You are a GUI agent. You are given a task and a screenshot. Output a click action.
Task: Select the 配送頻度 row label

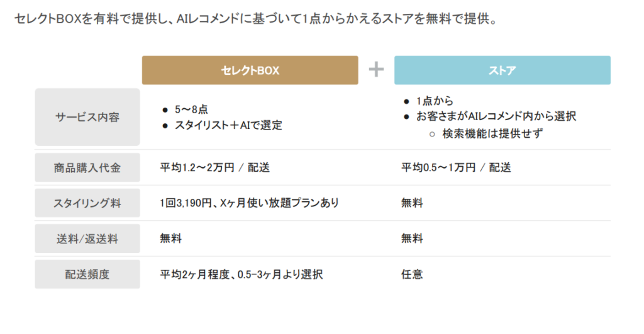[87, 274]
